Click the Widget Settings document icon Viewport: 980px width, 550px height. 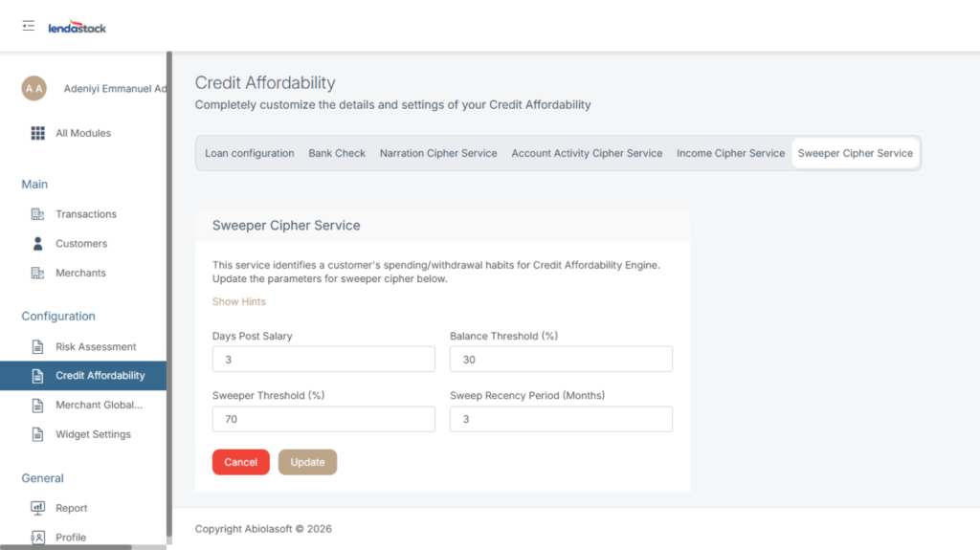click(38, 434)
